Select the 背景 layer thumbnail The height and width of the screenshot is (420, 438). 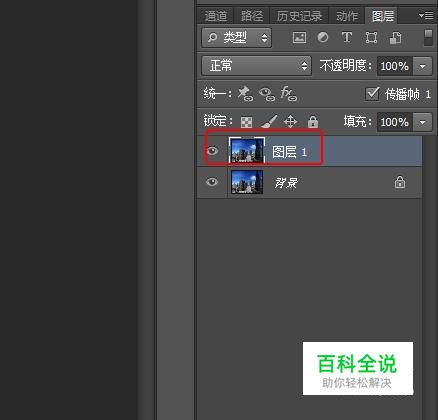tap(247, 182)
